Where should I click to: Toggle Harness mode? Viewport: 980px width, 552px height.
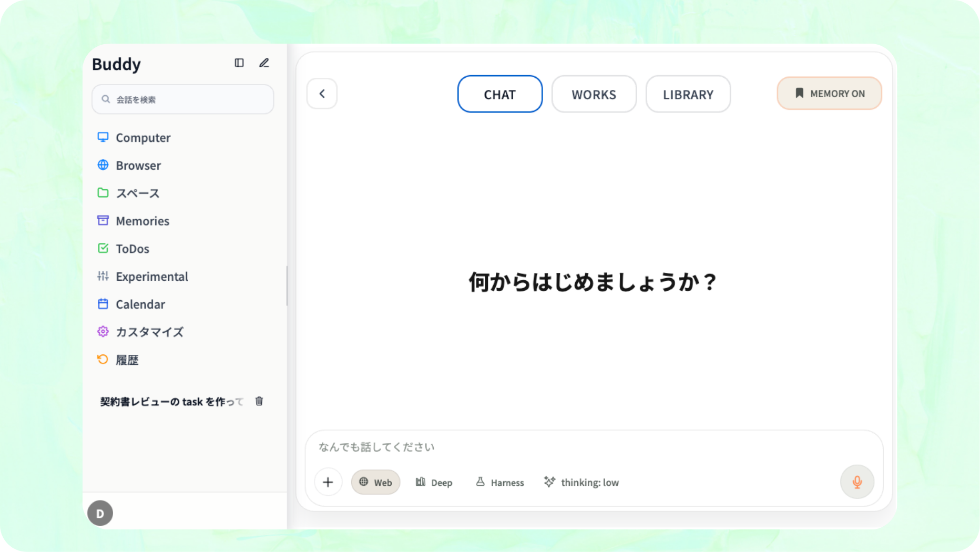499,482
